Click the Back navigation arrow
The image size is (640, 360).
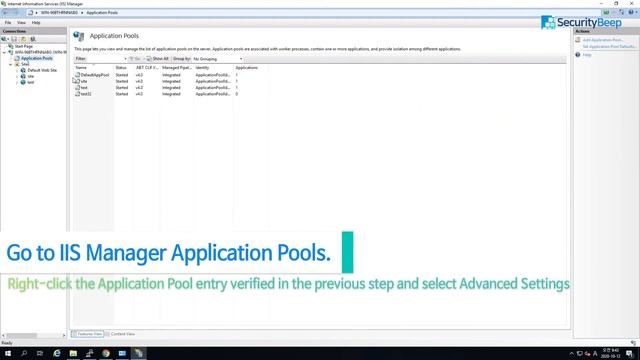click(x=6, y=13)
